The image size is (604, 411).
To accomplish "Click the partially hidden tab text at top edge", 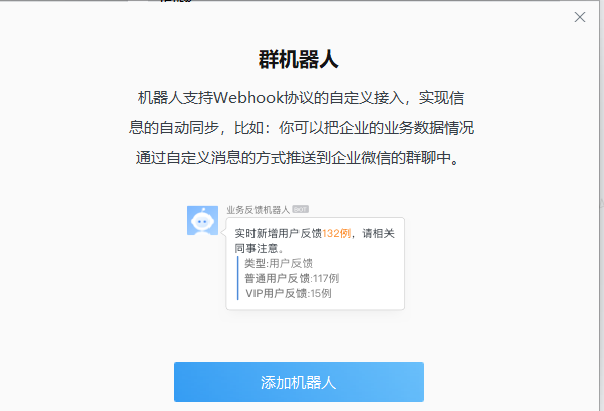I will [176, 1].
